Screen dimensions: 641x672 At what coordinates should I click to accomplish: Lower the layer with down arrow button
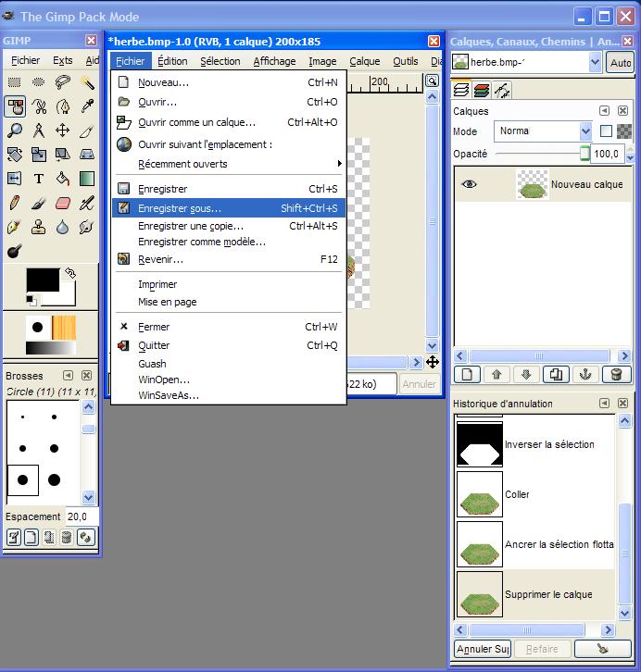pyautogui.click(x=526, y=375)
